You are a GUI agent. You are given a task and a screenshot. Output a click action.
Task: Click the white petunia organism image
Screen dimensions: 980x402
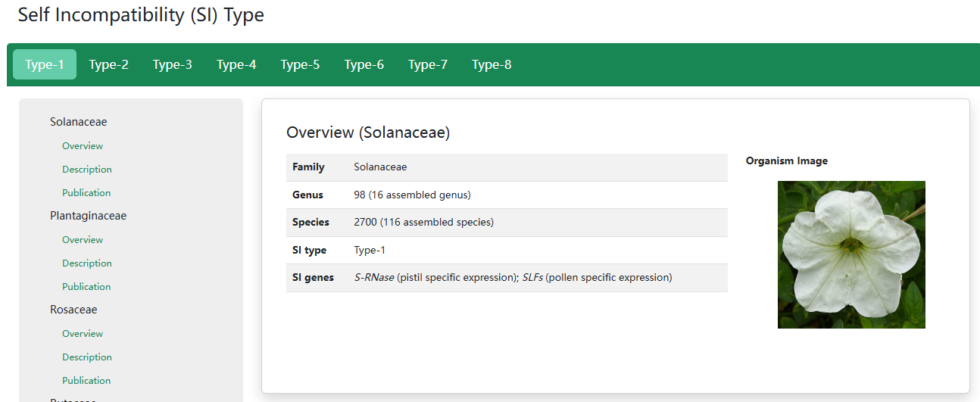851,254
